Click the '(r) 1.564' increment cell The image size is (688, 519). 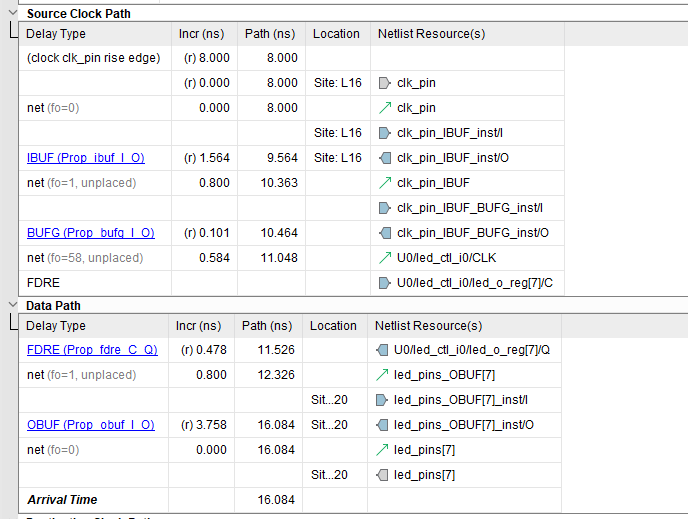click(x=204, y=158)
